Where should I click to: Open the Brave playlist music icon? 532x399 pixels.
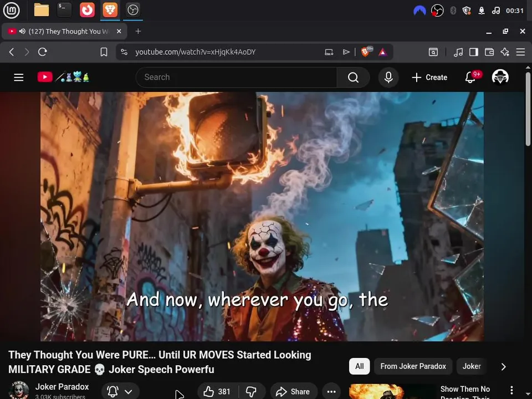click(x=458, y=52)
